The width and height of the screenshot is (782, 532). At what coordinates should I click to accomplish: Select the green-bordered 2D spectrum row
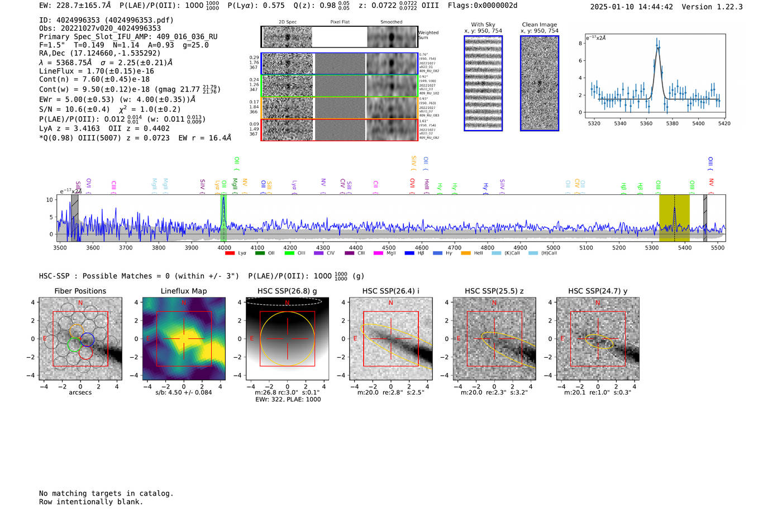[x=340, y=86]
